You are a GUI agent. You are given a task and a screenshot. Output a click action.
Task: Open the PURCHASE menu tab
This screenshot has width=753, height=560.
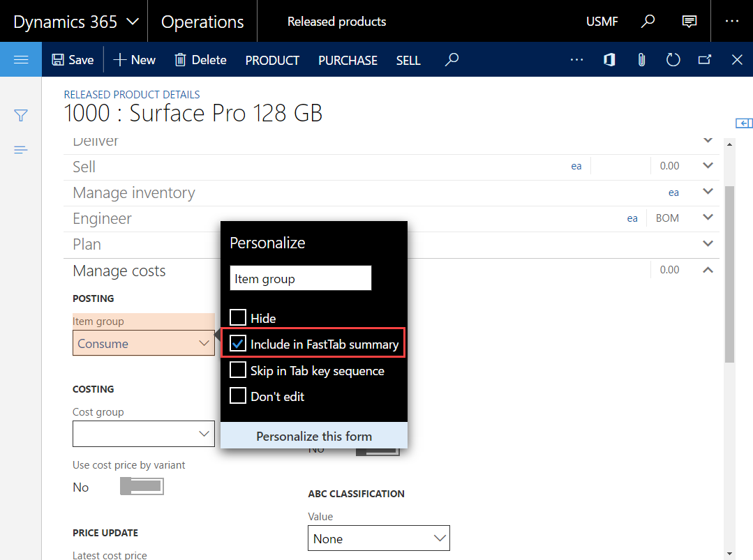pyautogui.click(x=348, y=61)
